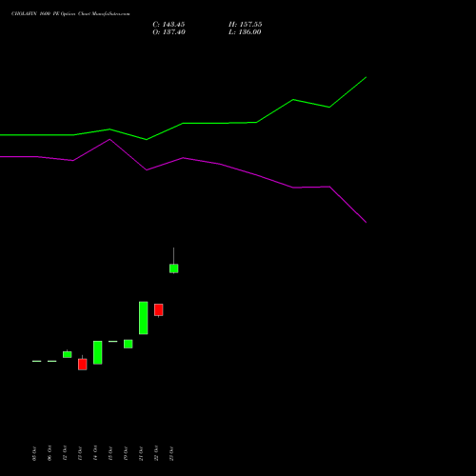Select the tall green candle for 21 Oct
476x476 pixels.
point(144,318)
